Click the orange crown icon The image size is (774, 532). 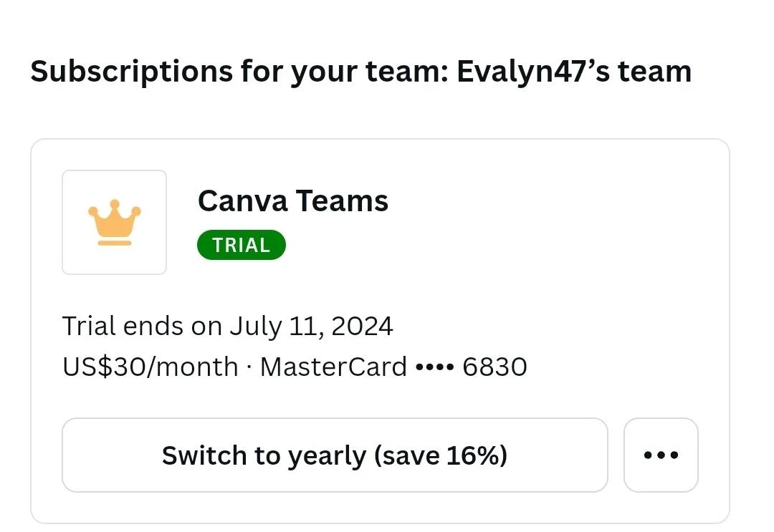coord(115,223)
